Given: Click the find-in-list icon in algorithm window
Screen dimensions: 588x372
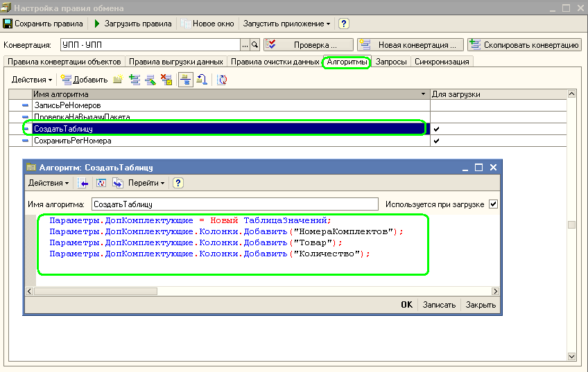Looking at the screenshot, I should tap(83, 183).
